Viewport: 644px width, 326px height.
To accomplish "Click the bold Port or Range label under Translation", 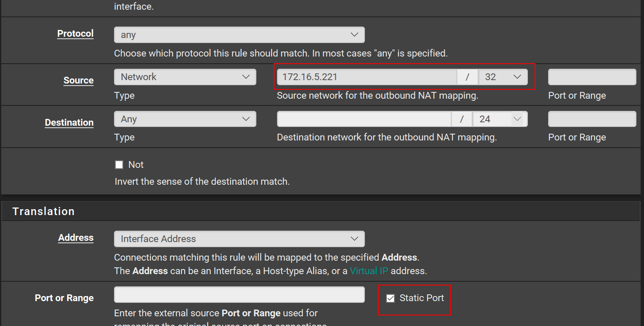I will (64, 298).
